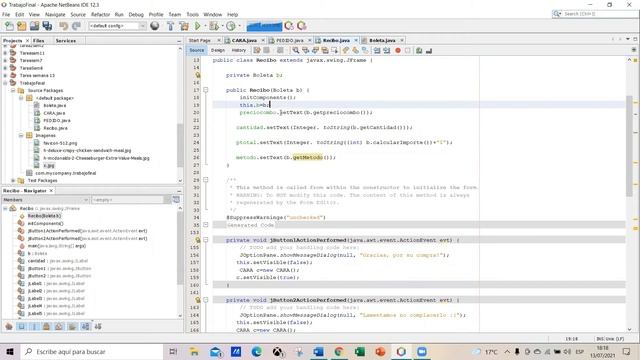Click the Search field at top right
Image resolution: width=640 pixels, height=360 pixels.
click(x=596, y=14)
